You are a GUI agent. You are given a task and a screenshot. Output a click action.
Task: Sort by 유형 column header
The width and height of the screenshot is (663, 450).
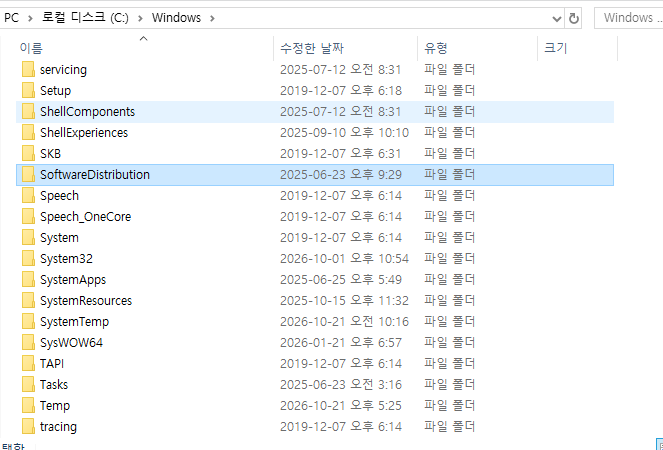tap(477, 48)
